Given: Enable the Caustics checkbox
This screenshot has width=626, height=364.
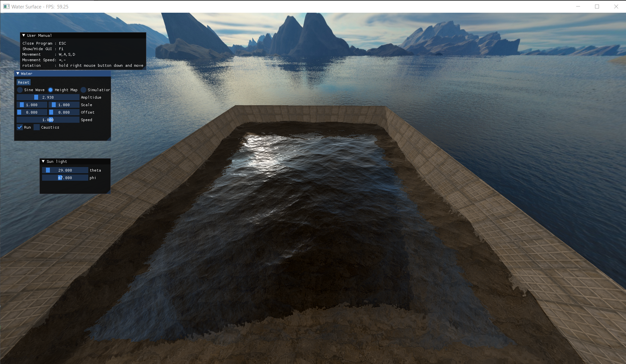Looking at the screenshot, I should [37, 127].
